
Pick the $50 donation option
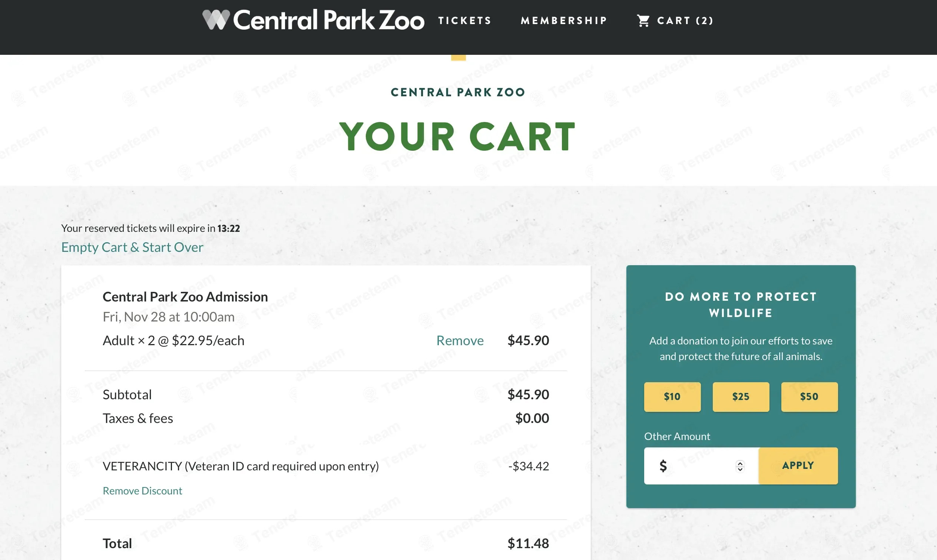[x=809, y=397]
